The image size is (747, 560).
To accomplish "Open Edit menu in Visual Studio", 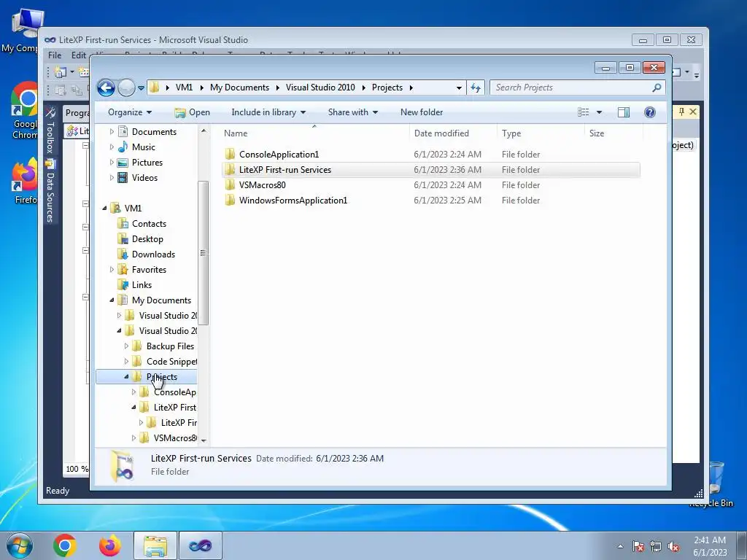I will [79, 55].
